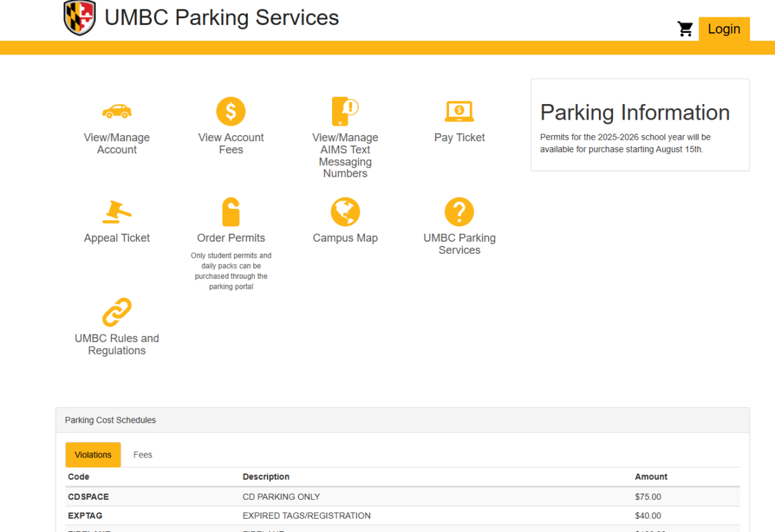This screenshot has width=775, height=532.
Task: Click the note about student permits and daily packs
Action: tap(231, 271)
